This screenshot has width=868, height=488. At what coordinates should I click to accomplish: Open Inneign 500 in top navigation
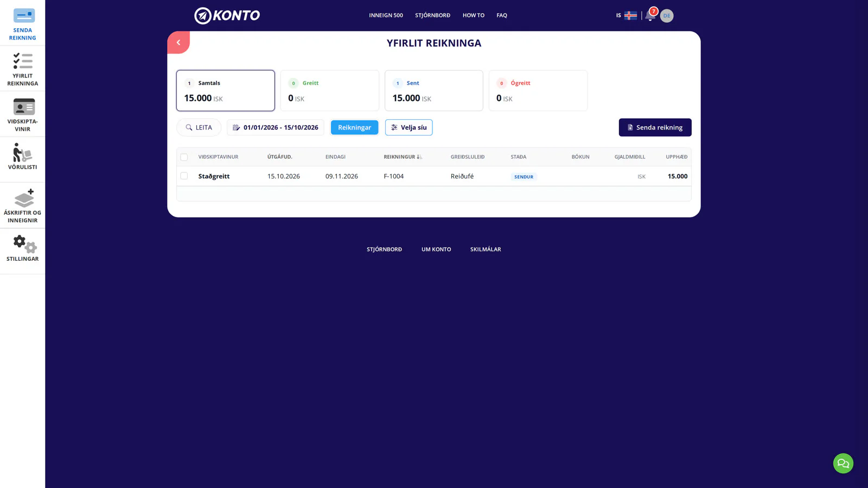tap(386, 15)
